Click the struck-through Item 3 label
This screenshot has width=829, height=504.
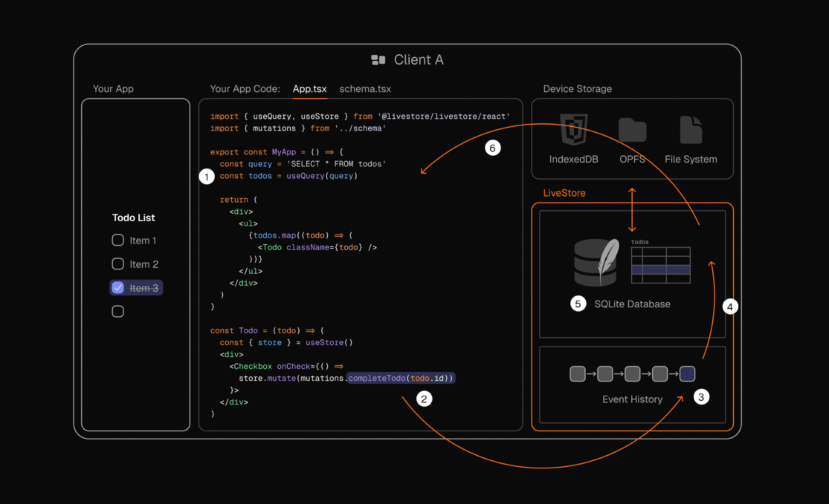point(144,288)
